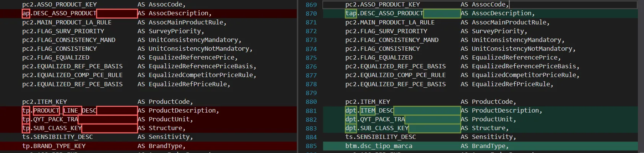Click pc2.FLAG_SURV_PRIORITY in the left pane
This screenshot has height=153, width=644.
pos(63,31)
